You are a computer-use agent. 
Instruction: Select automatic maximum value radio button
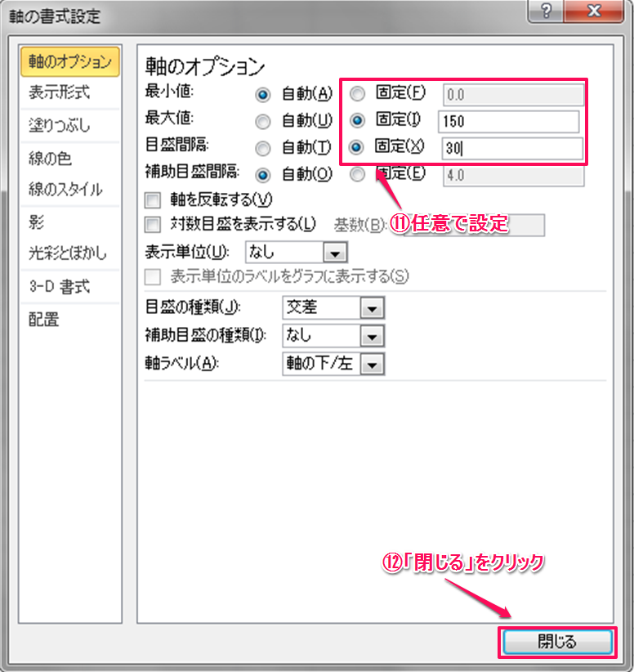point(263,122)
